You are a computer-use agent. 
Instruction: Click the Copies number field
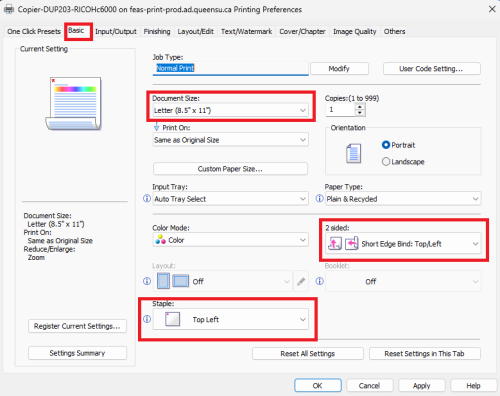coord(340,110)
